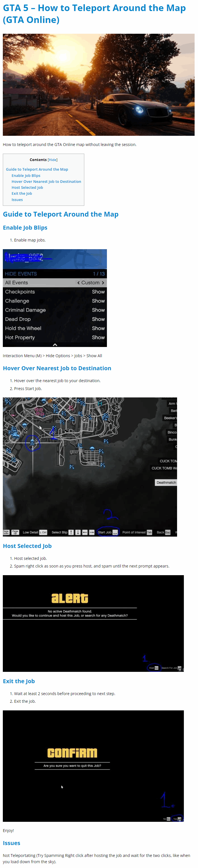Click the Start Job spacebar key icon
This screenshot has height=868, width=198.
115,532
